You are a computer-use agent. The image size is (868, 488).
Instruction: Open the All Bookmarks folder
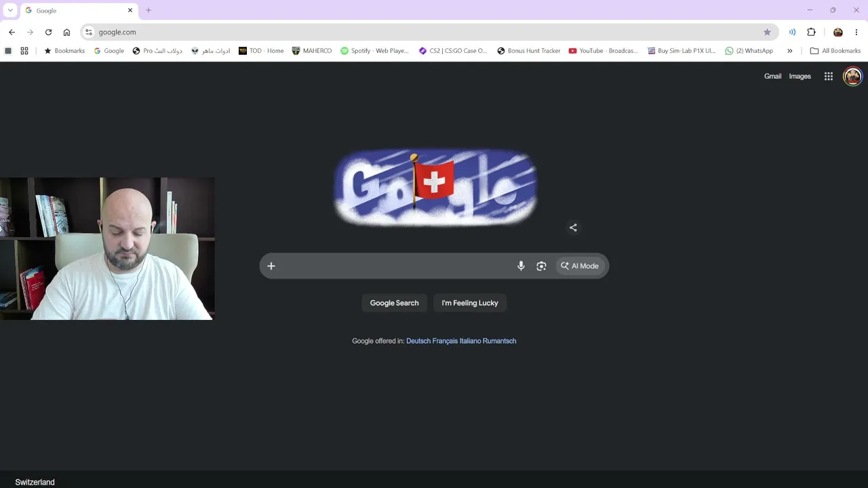pyautogui.click(x=835, y=51)
